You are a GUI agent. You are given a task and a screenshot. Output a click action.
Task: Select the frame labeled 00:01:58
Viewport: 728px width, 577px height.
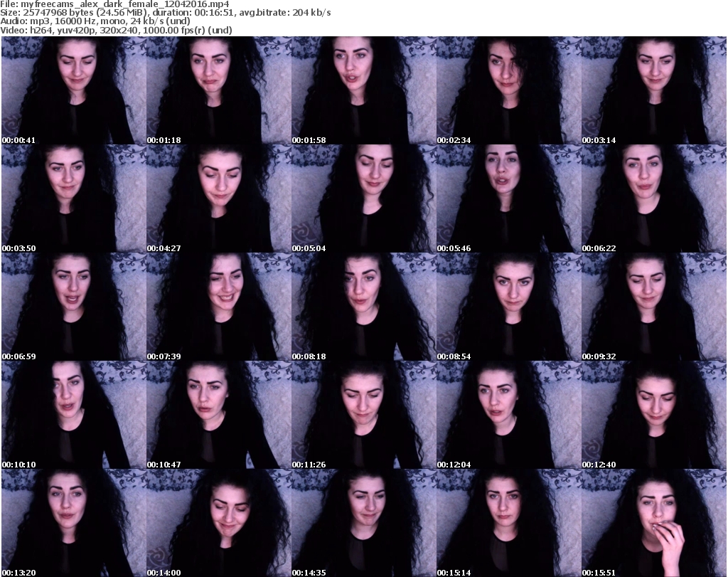point(363,90)
